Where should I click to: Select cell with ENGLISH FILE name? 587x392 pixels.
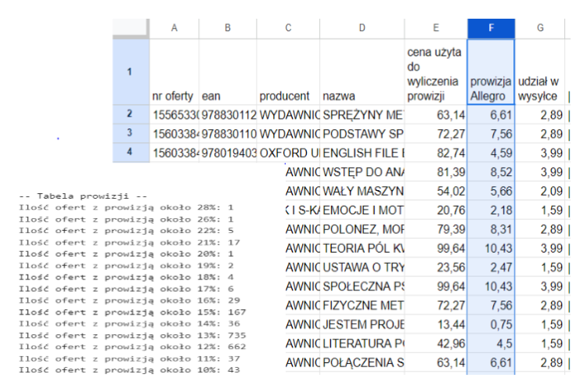pyautogui.click(x=362, y=153)
